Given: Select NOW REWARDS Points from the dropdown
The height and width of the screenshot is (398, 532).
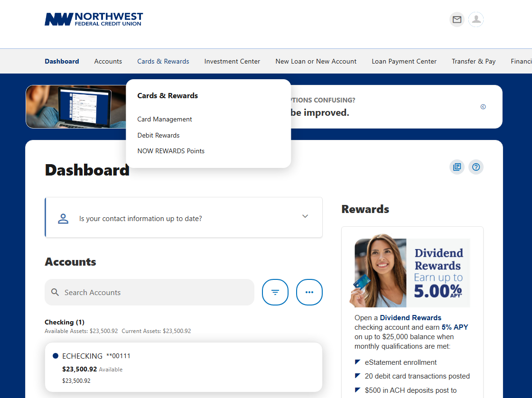Looking at the screenshot, I should 171,151.
